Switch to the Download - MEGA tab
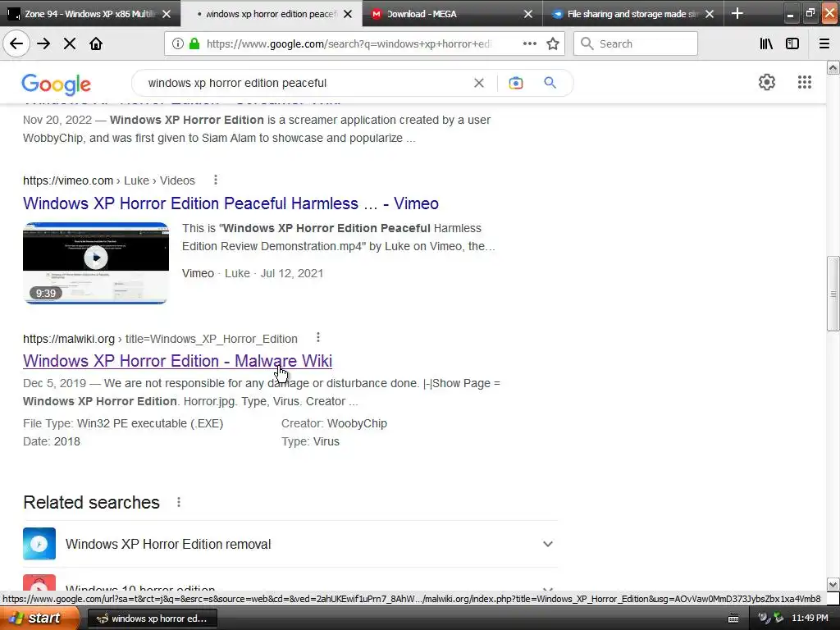840x630 pixels. click(x=453, y=14)
